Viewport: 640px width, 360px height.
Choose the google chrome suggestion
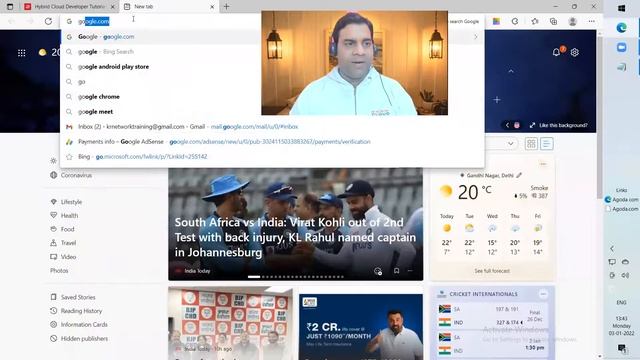272,97
